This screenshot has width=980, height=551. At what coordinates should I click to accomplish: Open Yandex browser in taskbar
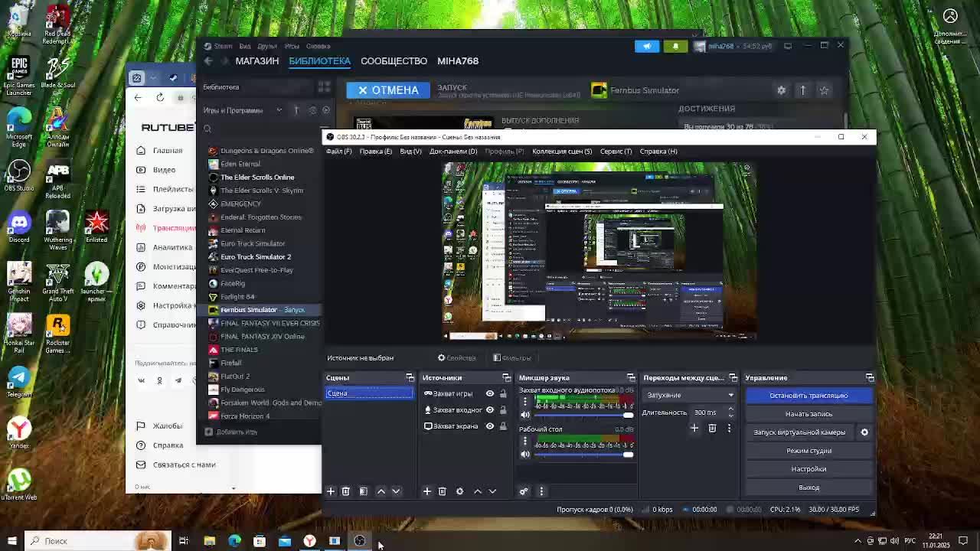coord(309,541)
